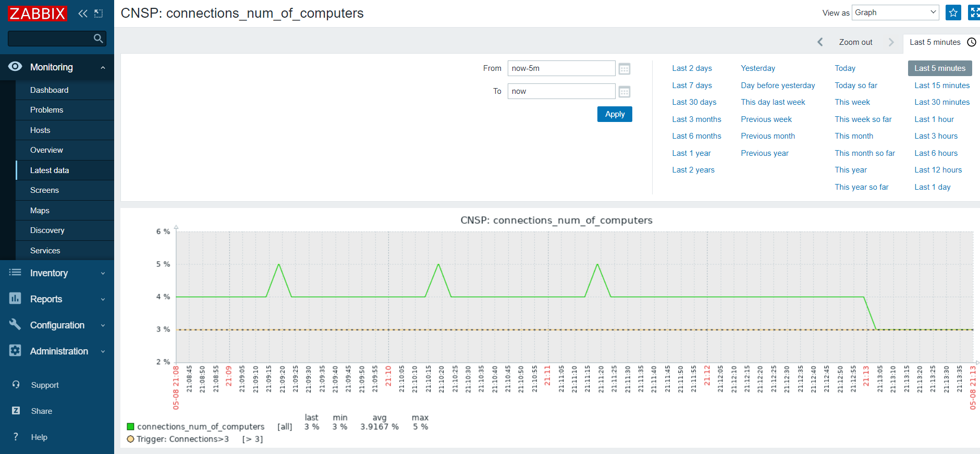Click the sidebar search magnifier icon
This screenshot has width=980, height=454.
[98, 39]
